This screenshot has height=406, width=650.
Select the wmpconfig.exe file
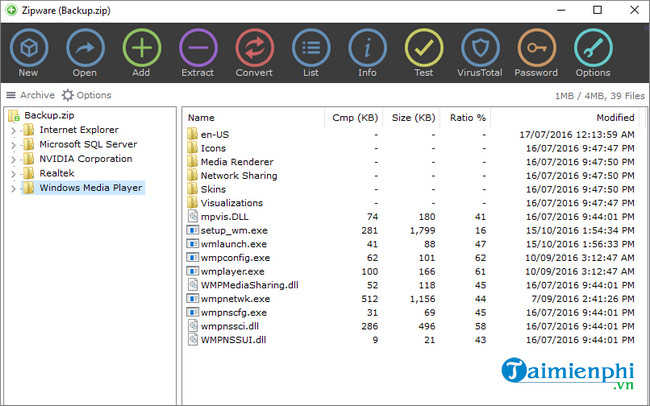point(410,258)
